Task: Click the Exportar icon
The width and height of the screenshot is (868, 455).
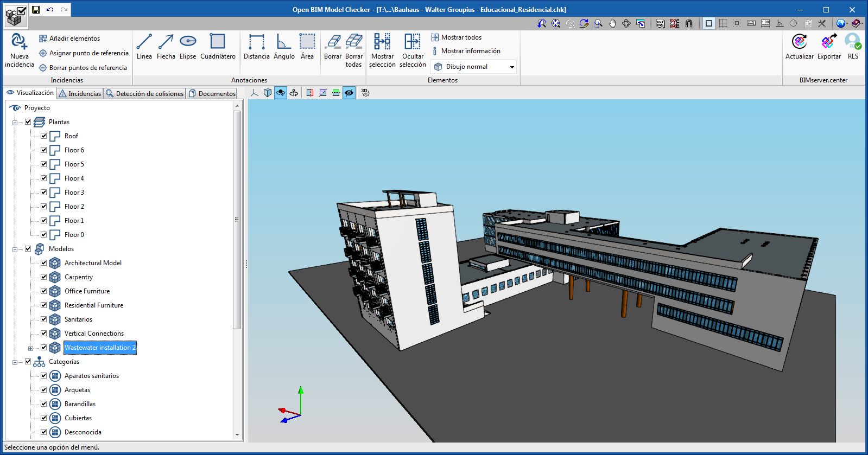Action: (829, 42)
